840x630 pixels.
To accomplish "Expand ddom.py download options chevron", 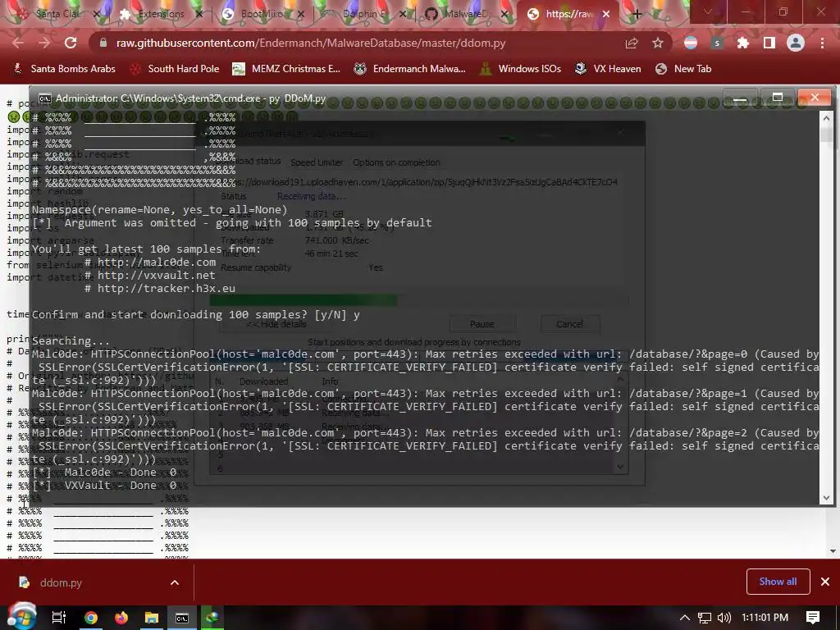I will coord(175,582).
